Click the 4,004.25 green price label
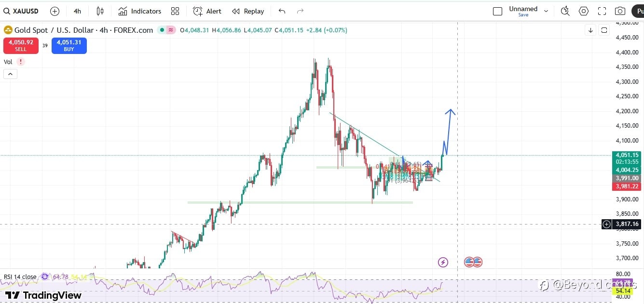Image resolution: width=644 pixels, height=304 pixels. tap(627, 170)
